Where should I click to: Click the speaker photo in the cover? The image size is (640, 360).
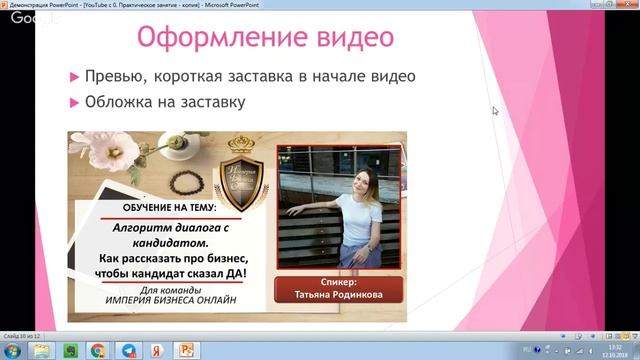[339, 207]
